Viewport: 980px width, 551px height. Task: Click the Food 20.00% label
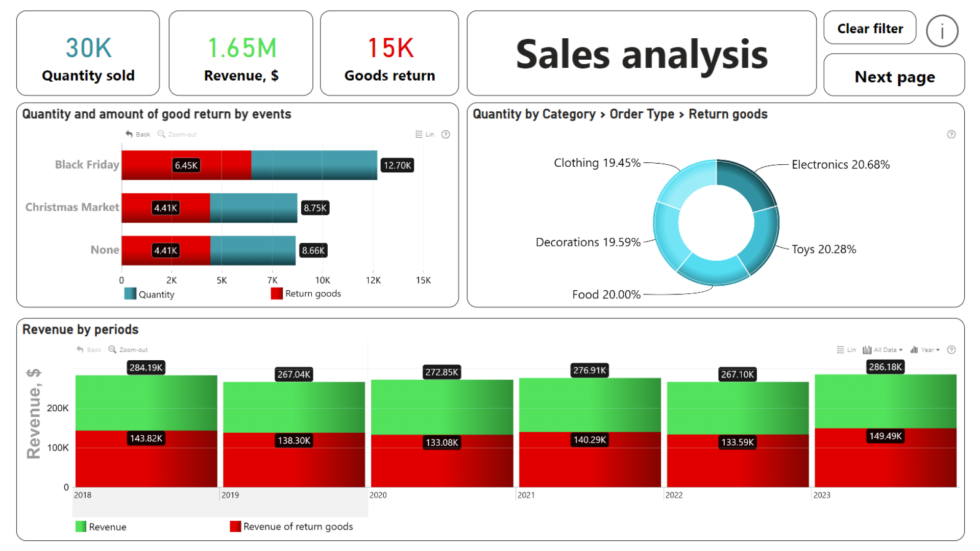click(606, 294)
